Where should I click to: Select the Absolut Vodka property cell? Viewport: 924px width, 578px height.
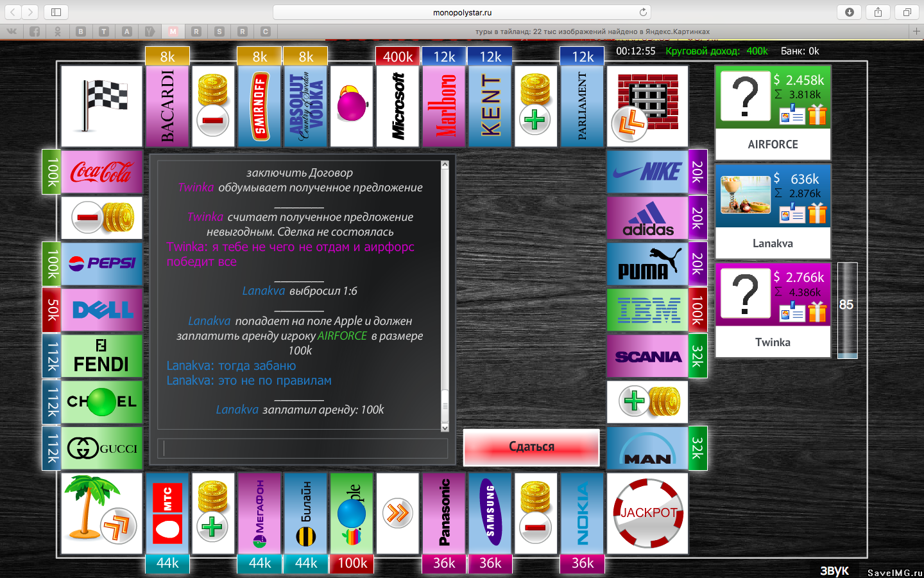coord(306,107)
